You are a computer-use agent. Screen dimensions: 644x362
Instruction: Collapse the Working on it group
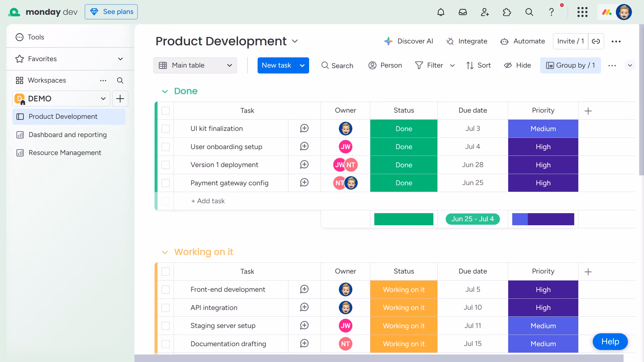click(x=165, y=252)
